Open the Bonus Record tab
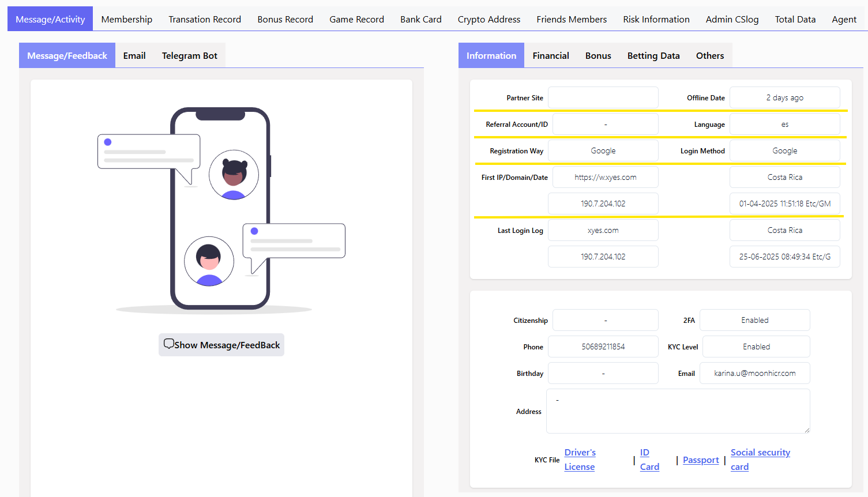The image size is (868, 497). (285, 19)
